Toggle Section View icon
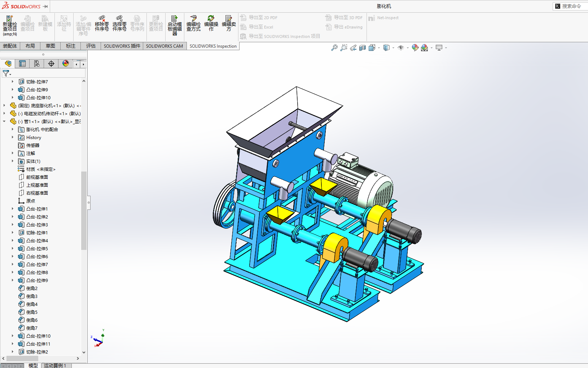The width and height of the screenshot is (588, 368). click(363, 48)
